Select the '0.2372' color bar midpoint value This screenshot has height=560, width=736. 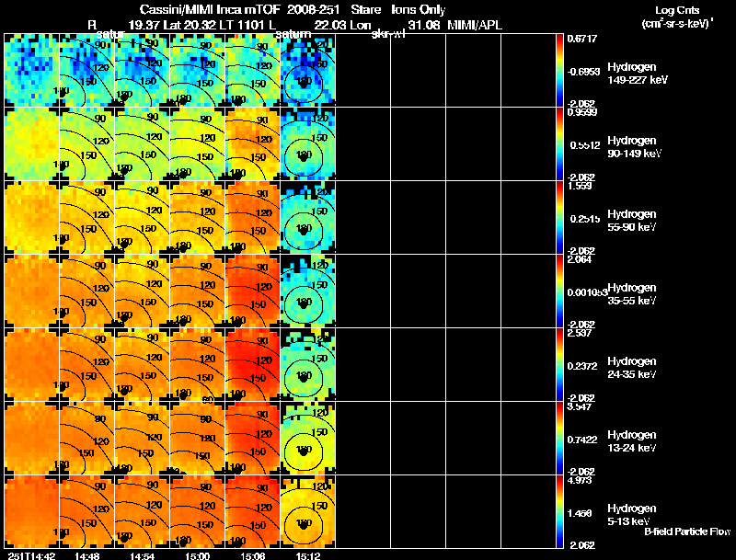pyautogui.click(x=582, y=366)
